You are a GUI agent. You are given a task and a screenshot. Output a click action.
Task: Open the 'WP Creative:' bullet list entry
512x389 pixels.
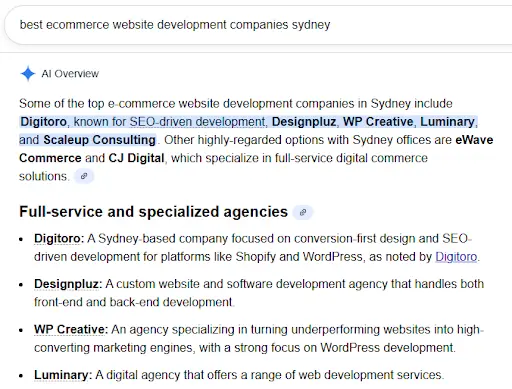(x=71, y=329)
